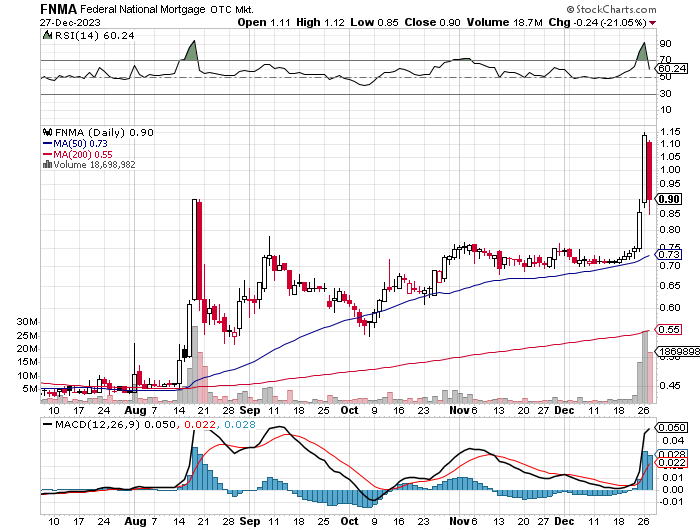
Task: Click the gray volume bars icon in legend
Action: [x=47, y=164]
